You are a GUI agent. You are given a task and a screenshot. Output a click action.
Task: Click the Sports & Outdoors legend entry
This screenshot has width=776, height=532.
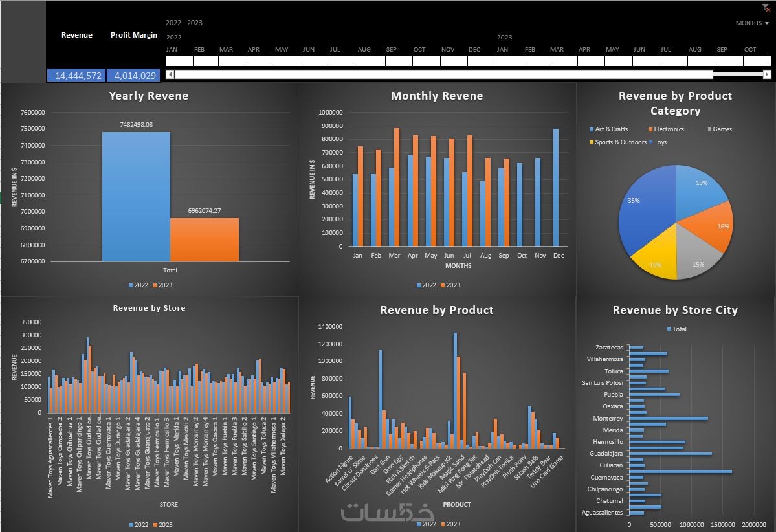coord(618,142)
